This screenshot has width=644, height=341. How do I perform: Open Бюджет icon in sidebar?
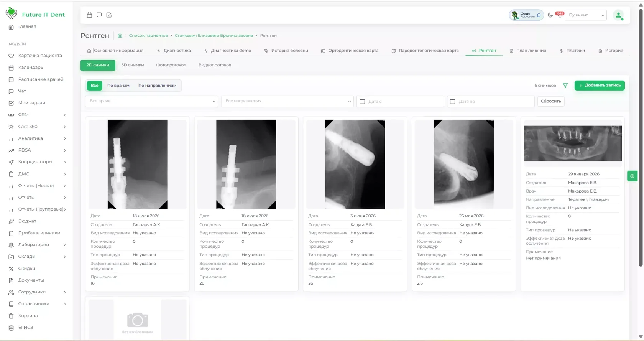11,221
